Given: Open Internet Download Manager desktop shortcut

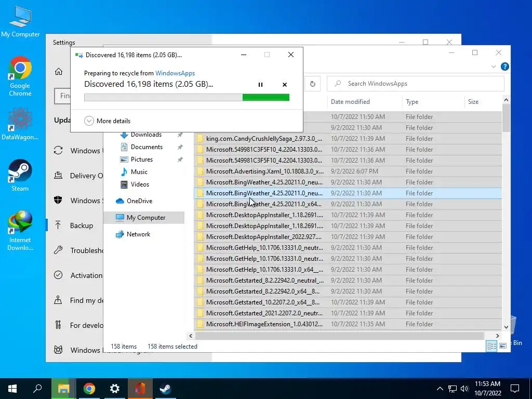Looking at the screenshot, I should click(x=20, y=231).
